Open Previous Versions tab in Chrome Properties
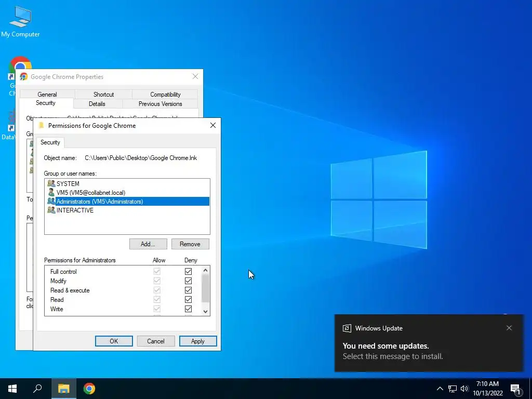Viewport: 532px width, 399px height. 160,104
